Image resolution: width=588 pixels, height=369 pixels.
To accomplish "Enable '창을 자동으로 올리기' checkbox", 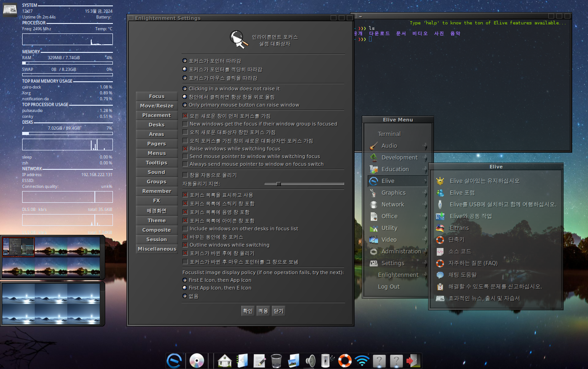I will click(185, 175).
